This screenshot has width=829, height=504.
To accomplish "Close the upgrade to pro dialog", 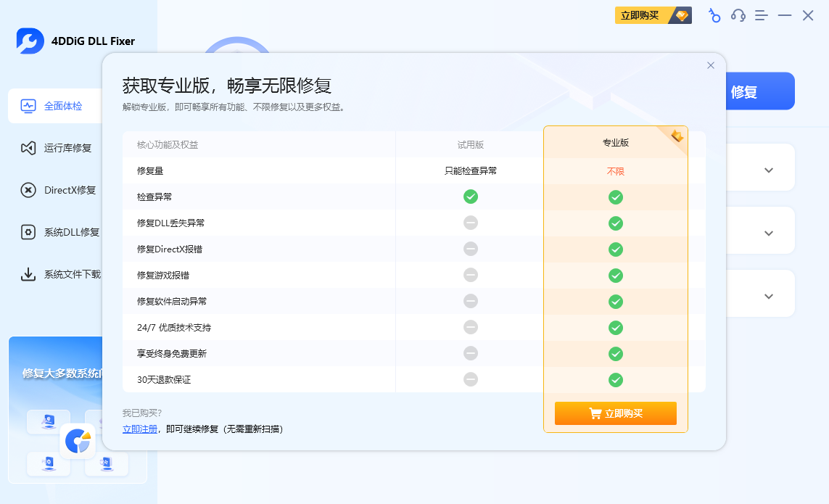I will tap(711, 65).
